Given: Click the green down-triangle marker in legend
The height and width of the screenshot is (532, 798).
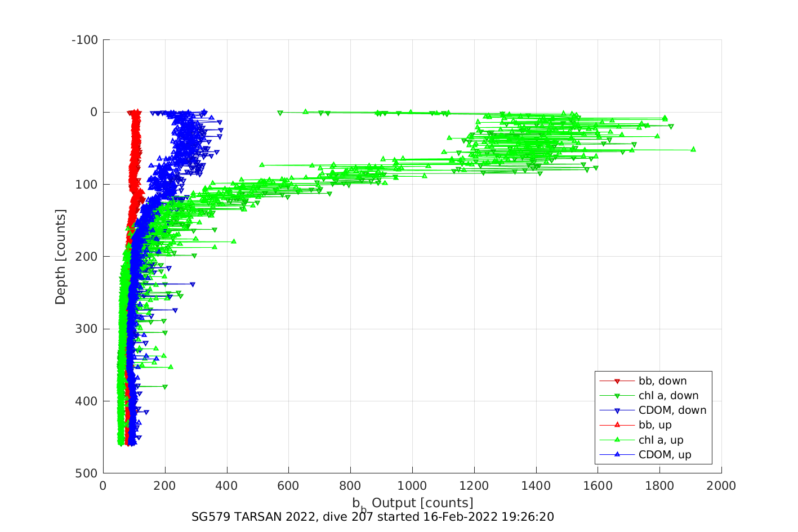Looking at the screenshot, I should (617, 396).
